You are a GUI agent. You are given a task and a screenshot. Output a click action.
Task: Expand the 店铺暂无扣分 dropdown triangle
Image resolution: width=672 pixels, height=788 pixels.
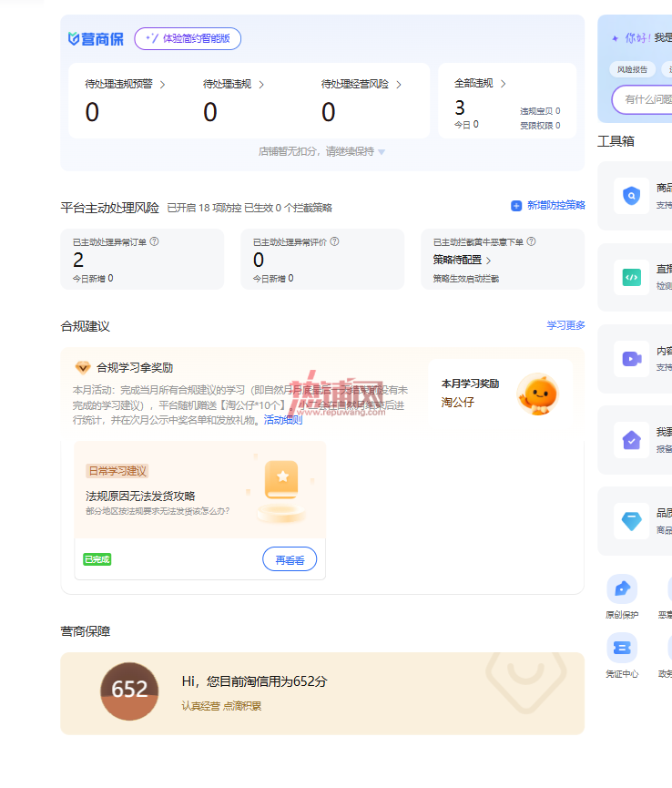pos(382,152)
